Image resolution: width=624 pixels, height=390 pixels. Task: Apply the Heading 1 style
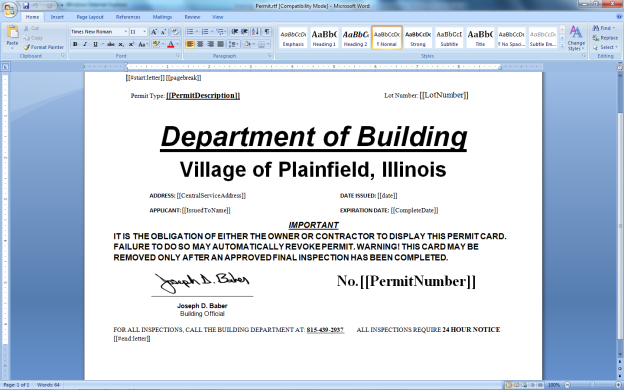(324, 38)
